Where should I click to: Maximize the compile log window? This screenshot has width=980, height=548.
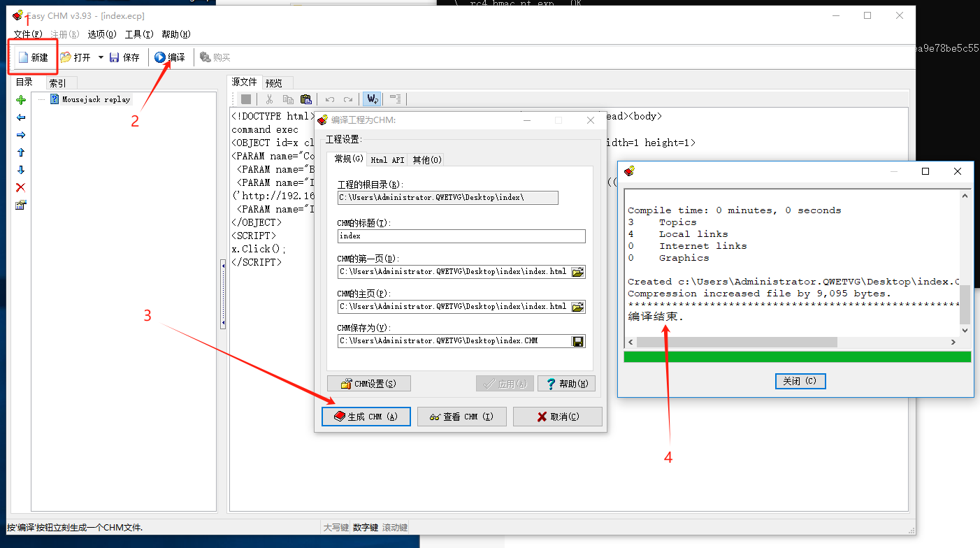click(925, 171)
